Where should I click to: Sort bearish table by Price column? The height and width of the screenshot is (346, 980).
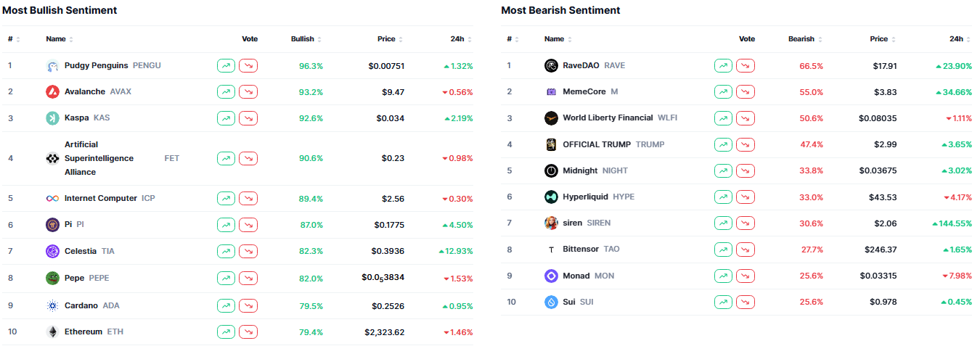(882, 39)
